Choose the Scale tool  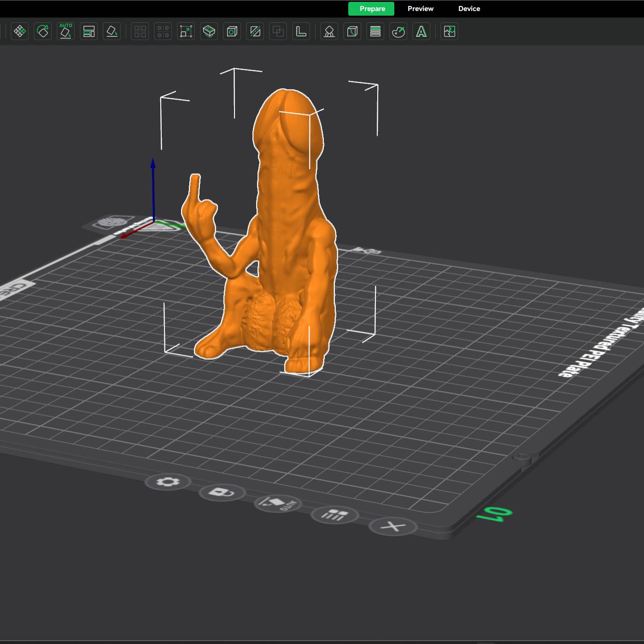pos(186,31)
